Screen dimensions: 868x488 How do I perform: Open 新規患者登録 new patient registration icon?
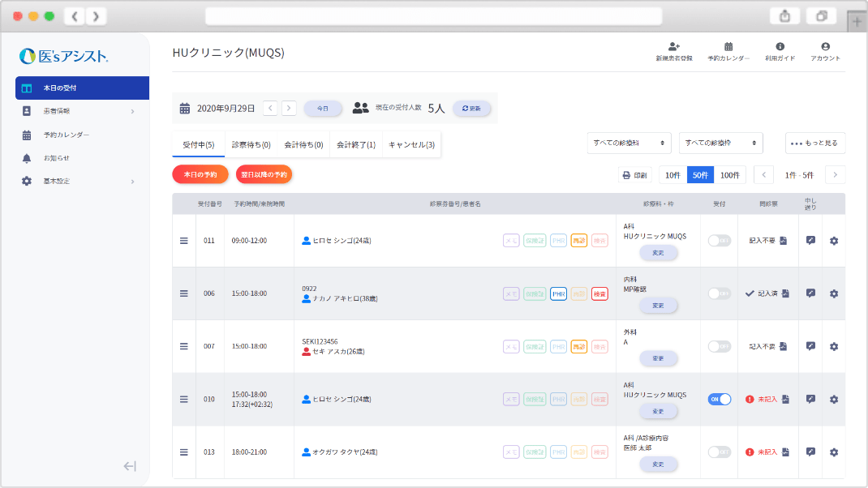point(673,48)
